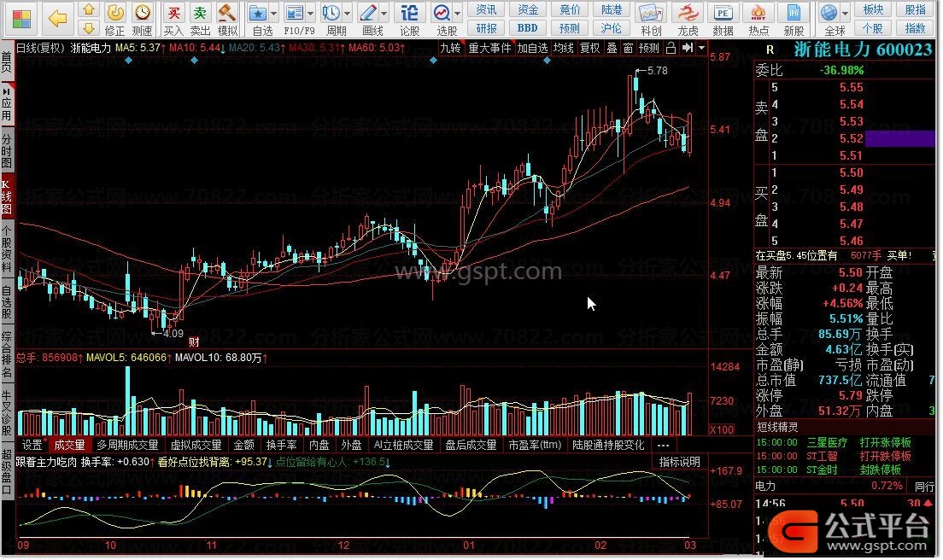Click the 资讯 news button
Viewport: 943px width, 560px height.
[486, 9]
